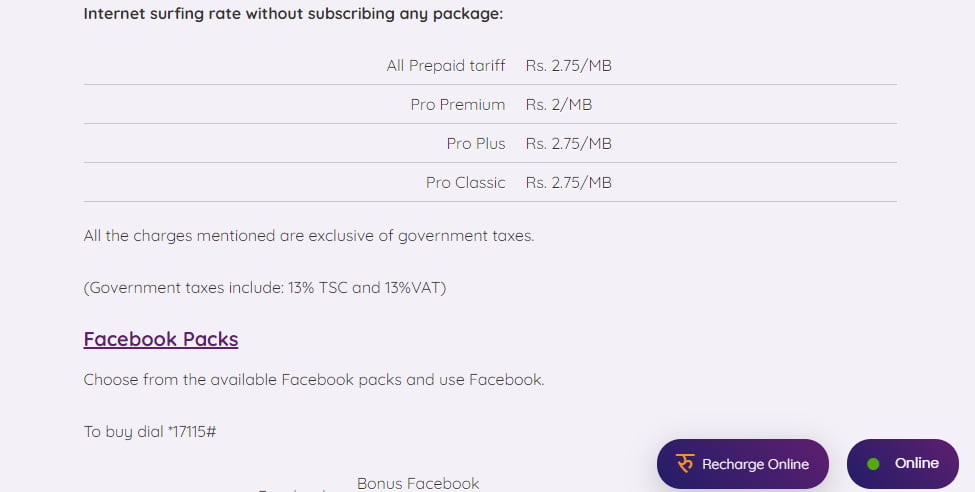Select the Pro Classic Rs. 2.75/MB rate

568,183
